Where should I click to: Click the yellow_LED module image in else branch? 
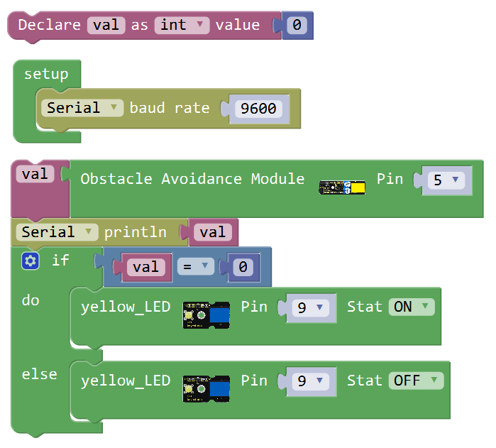(206, 389)
